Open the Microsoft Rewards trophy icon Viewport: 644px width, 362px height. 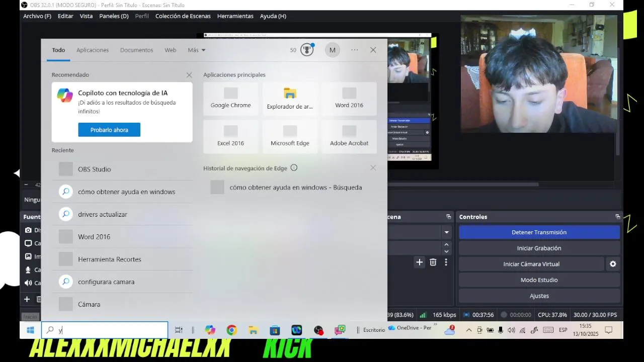coord(307,50)
